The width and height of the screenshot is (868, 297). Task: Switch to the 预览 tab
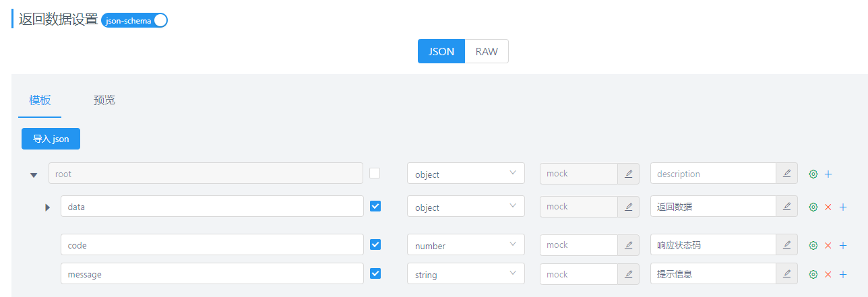pyautogui.click(x=104, y=100)
